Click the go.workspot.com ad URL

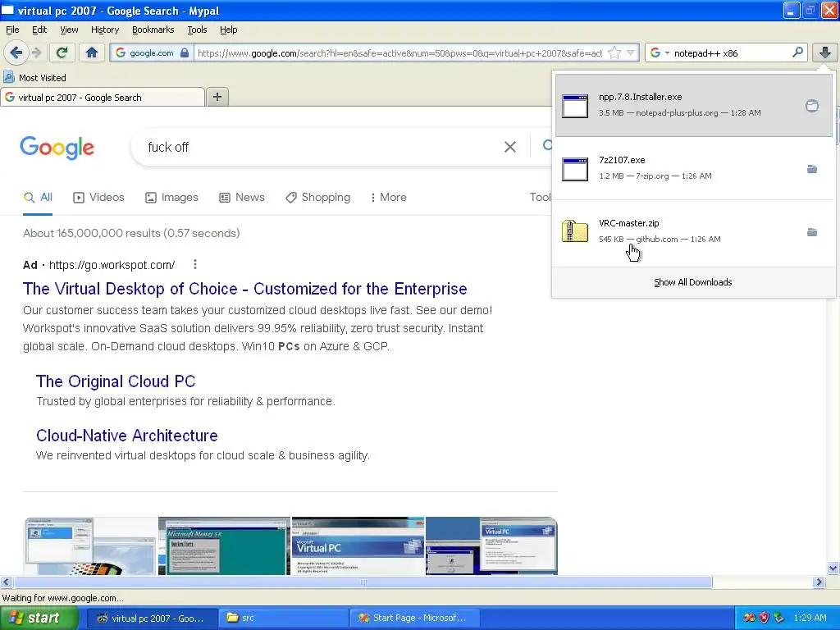[112, 265]
